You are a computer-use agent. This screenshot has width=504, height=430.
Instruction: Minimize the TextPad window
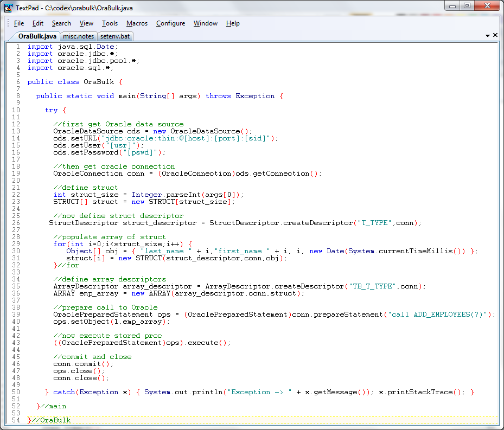(452, 6)
